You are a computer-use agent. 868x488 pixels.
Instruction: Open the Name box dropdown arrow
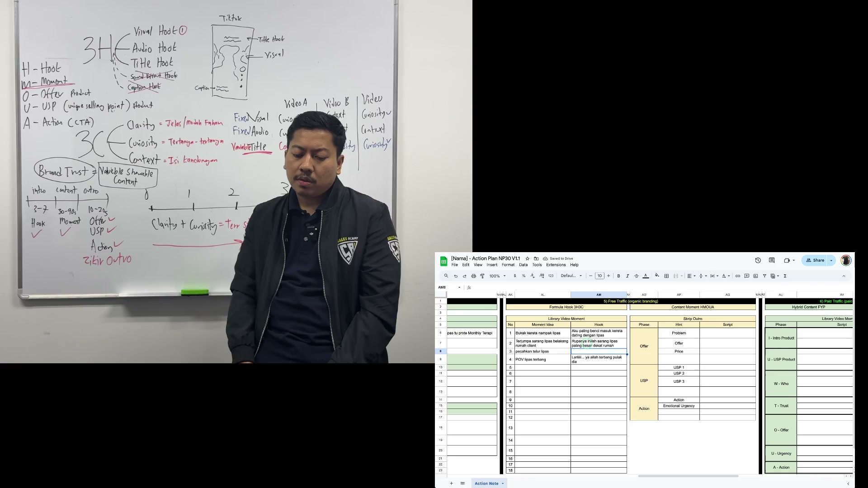tap(459, 287)
